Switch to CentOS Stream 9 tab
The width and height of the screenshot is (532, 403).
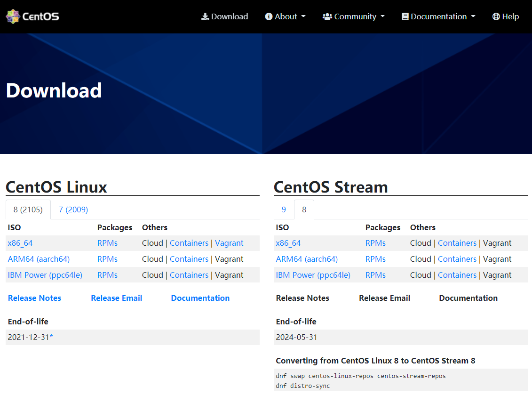click(x=284, y=210)
